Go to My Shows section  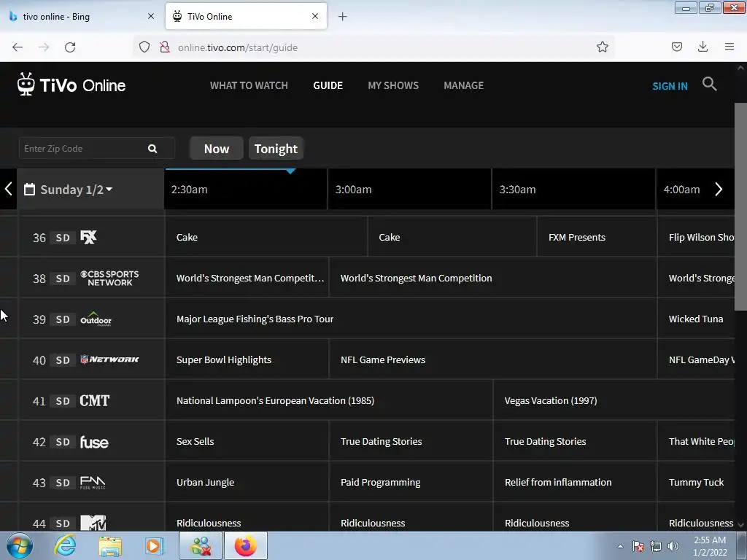click(393, 85)
